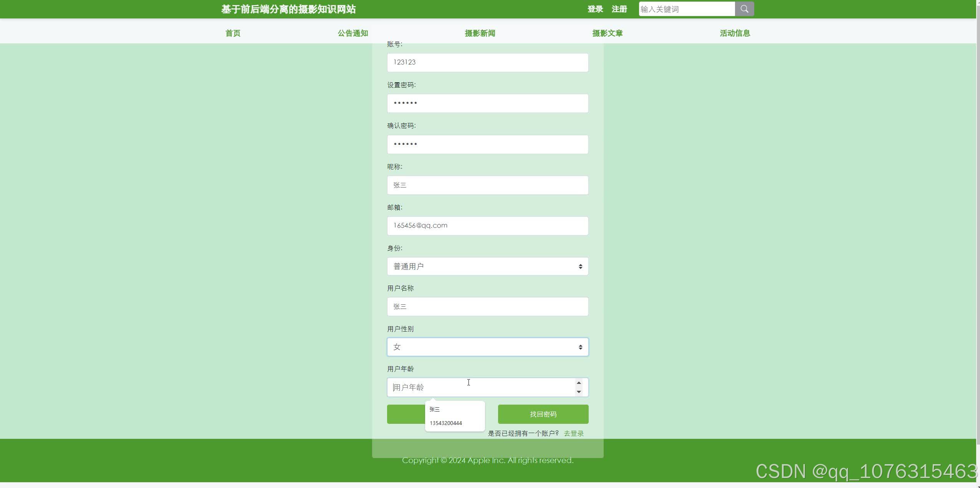Navigate to 首页 in the menu
The width and height of the screenshot is (980, 488).
tap(233, 33)
